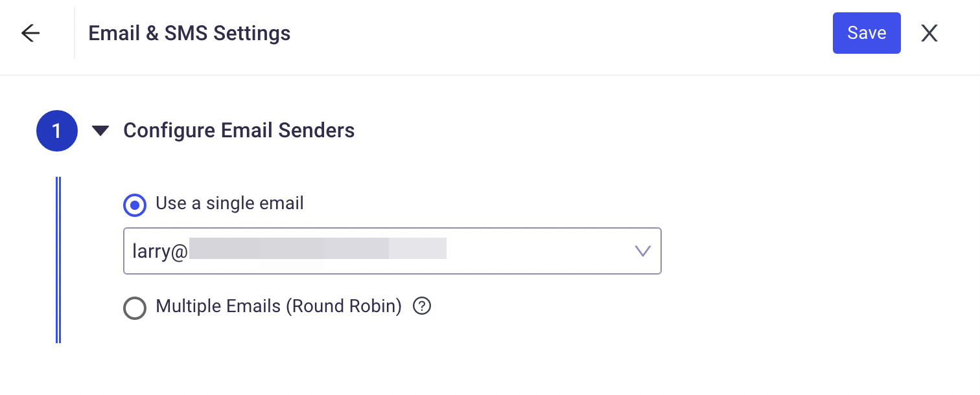Click the blue vertical step indicator line
Image resolution: width=980 pixels, height=395 pixels.
click(x=58, y=259)
